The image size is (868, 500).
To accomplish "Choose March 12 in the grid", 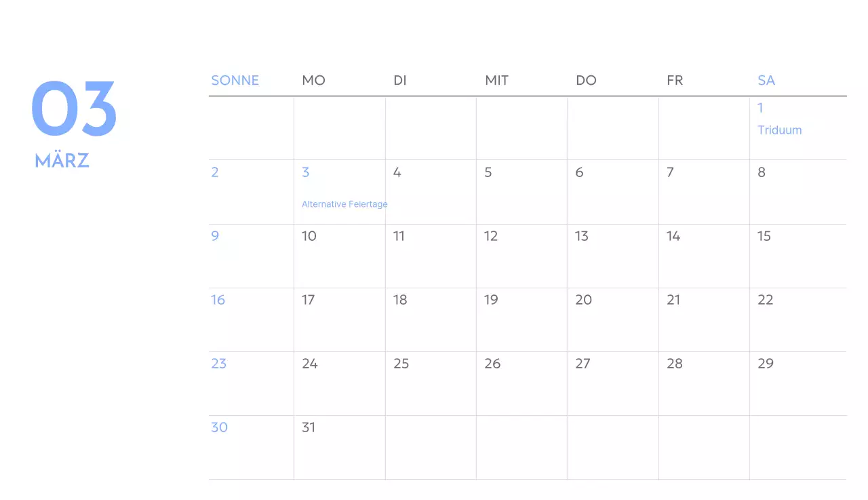I will click(491, 236).
